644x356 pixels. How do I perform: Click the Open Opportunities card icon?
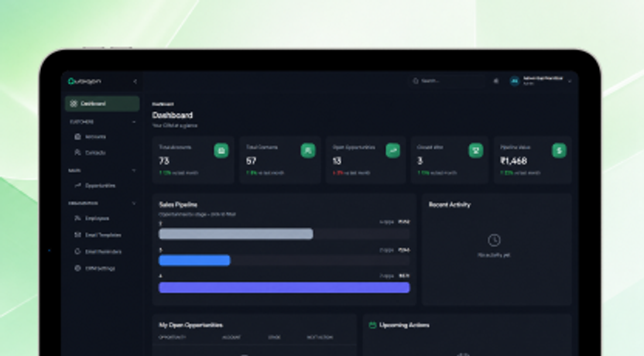click(392, 150)
